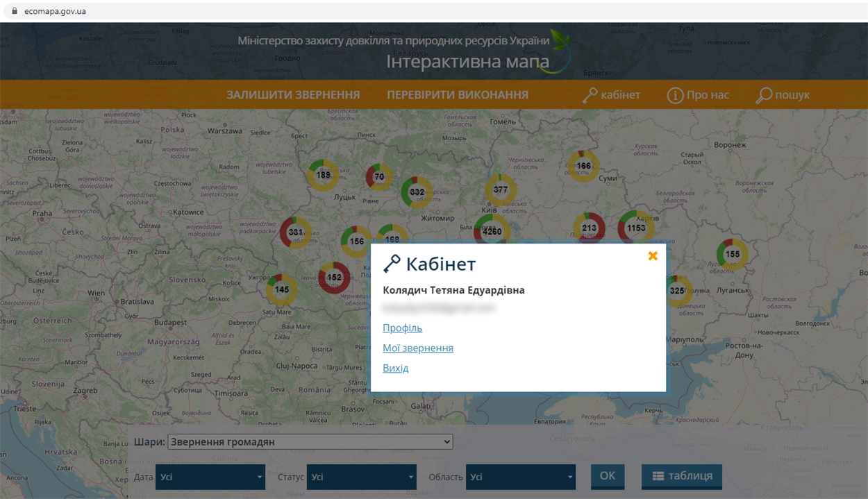
Task: Click the map cluster marker 4260
Action: tap(492, 230)
